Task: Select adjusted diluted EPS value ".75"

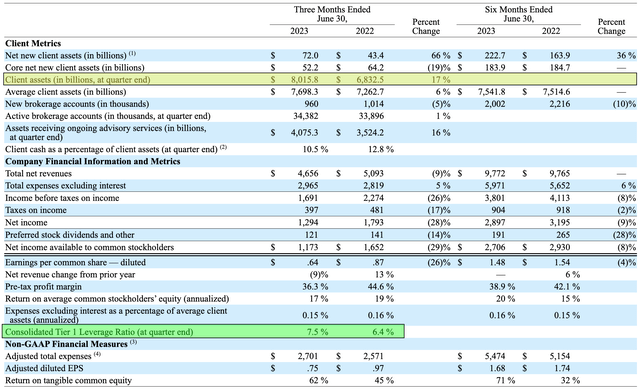Action: (312, 368)
